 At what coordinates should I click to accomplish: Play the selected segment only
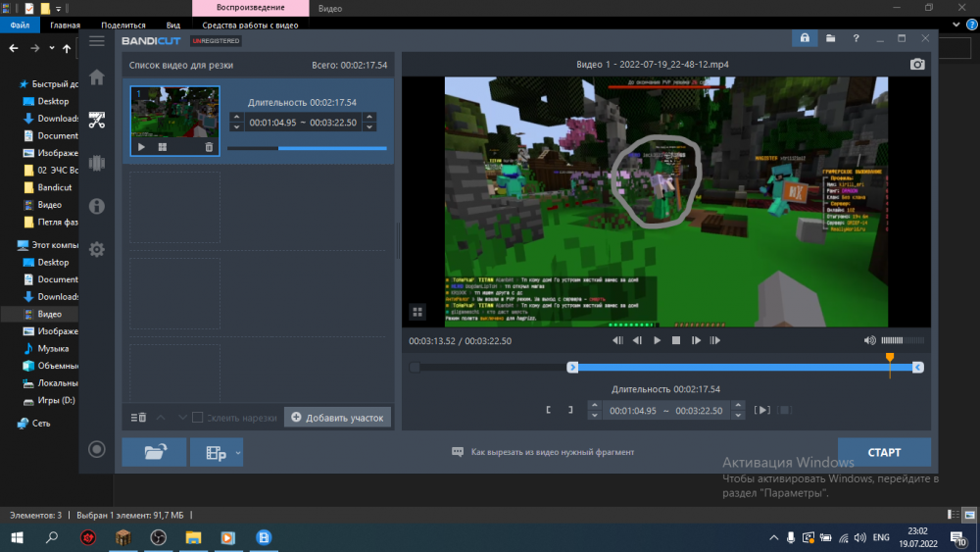761,410
